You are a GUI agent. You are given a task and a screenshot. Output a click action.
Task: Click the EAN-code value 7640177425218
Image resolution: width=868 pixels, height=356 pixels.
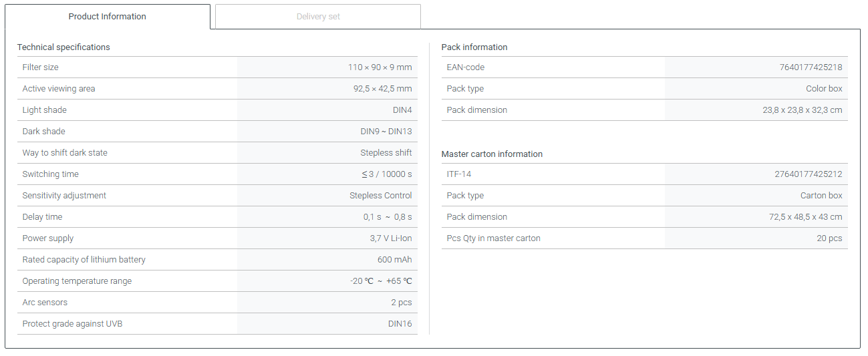811,67
